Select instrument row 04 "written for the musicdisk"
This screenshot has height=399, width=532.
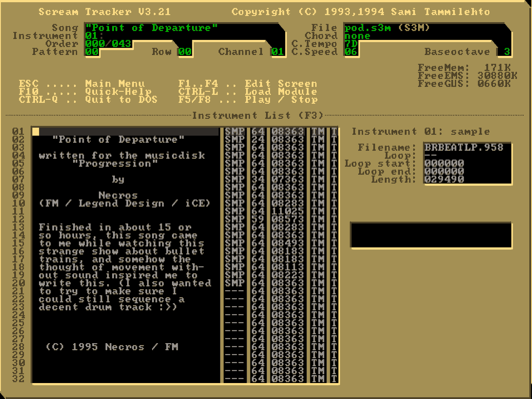pos(122,156)
